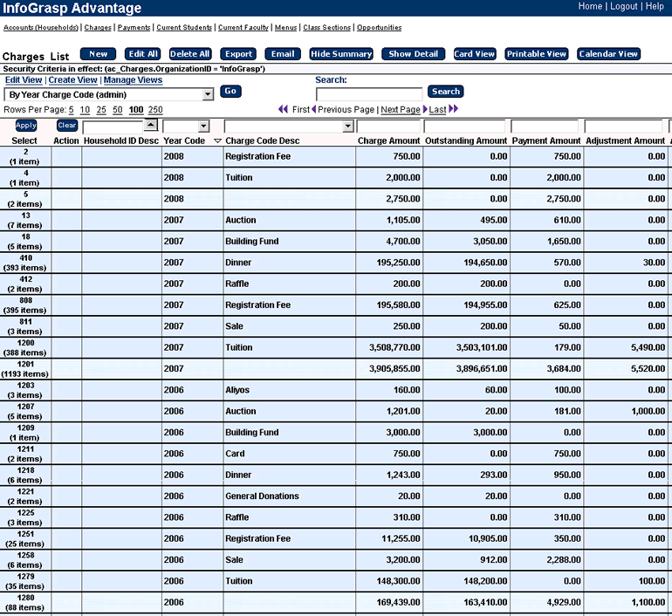Viewport: 672px width, 616px height.
Task: Set rows per page to 50
Action: click(x=118, y=110)
